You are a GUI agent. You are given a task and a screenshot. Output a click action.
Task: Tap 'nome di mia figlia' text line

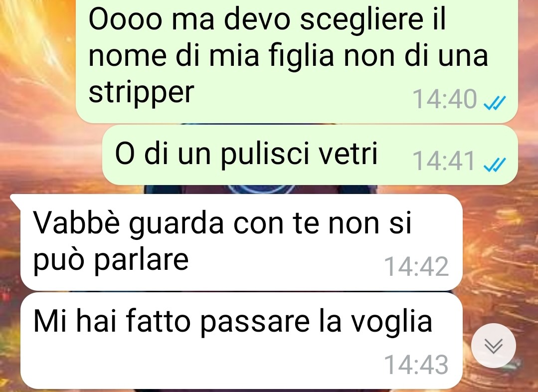(211, 55)
